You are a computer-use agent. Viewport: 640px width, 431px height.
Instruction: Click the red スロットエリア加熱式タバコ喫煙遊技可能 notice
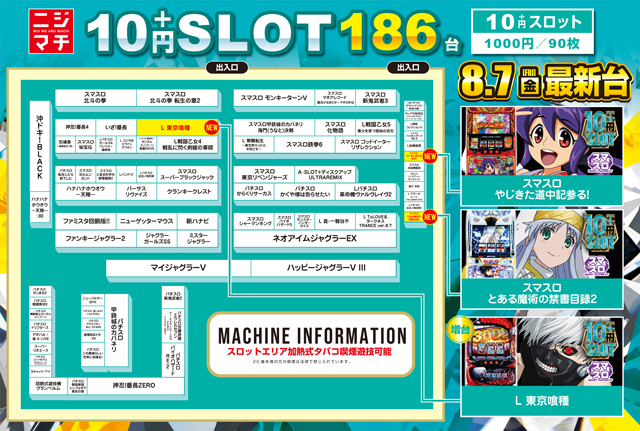pos(309,351)
